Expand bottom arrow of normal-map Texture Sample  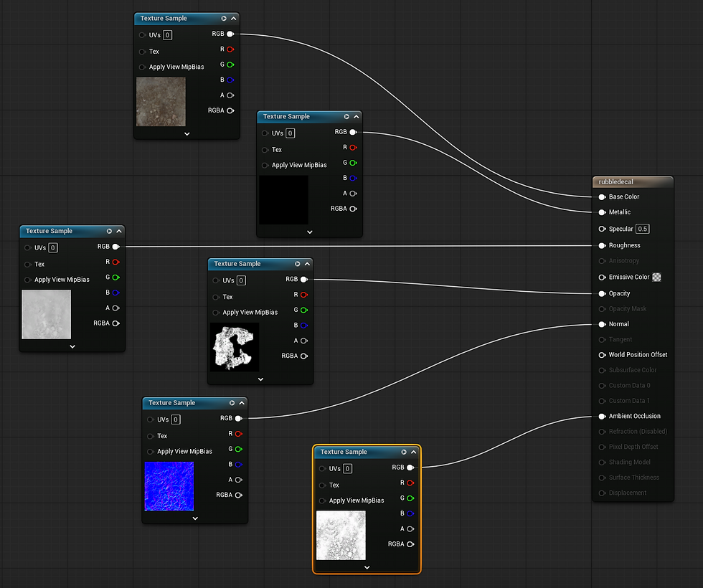pyautogui.click(x=195, y=518)
